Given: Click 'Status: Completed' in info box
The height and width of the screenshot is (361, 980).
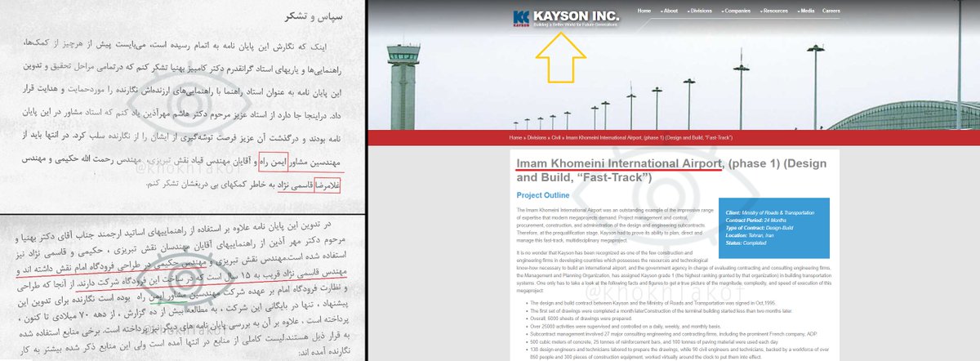Looking at the screenshot, I should (746, 242).
